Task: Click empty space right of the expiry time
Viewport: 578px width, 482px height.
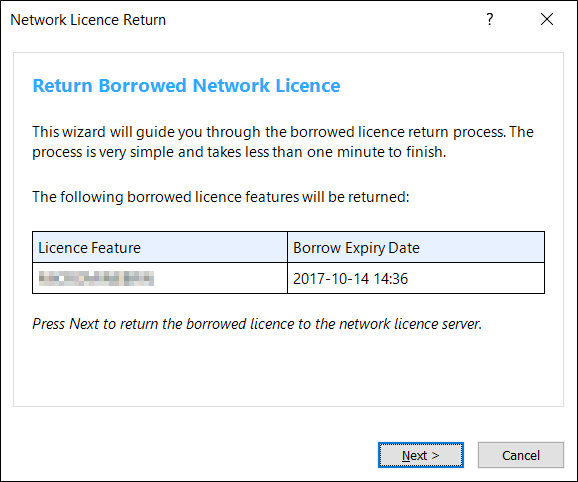Action: [x=476, y=278]
